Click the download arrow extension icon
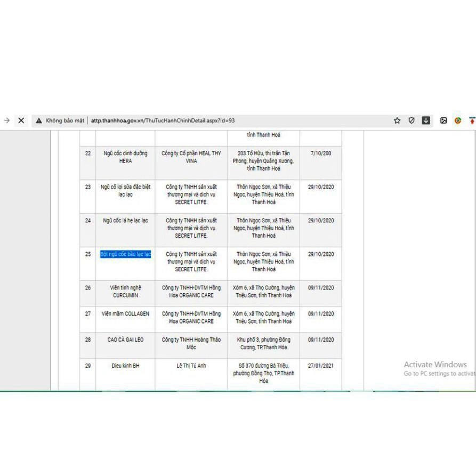476x476 pixels. tap(426, 120)
